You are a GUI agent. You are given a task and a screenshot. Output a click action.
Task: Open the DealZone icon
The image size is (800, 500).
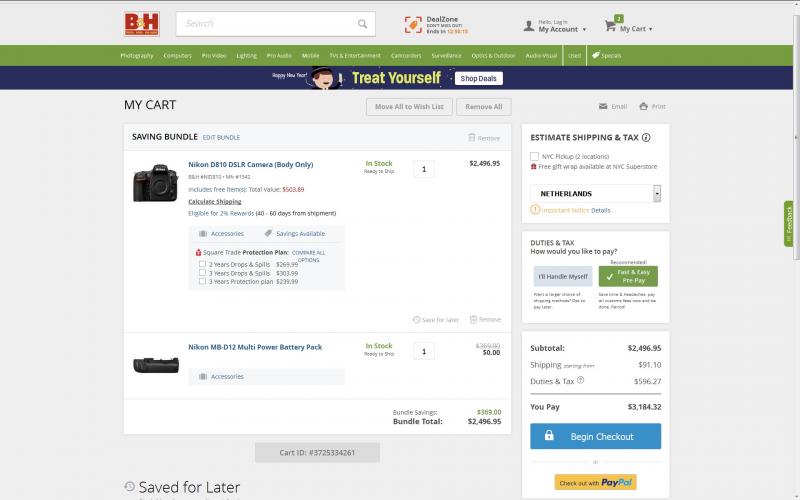tap(413, 24)
